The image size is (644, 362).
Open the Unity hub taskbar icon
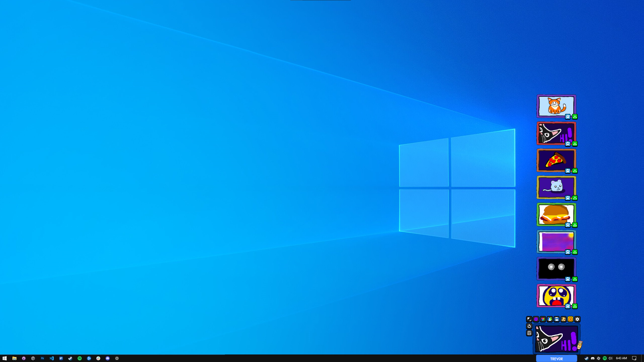(33, 358)
